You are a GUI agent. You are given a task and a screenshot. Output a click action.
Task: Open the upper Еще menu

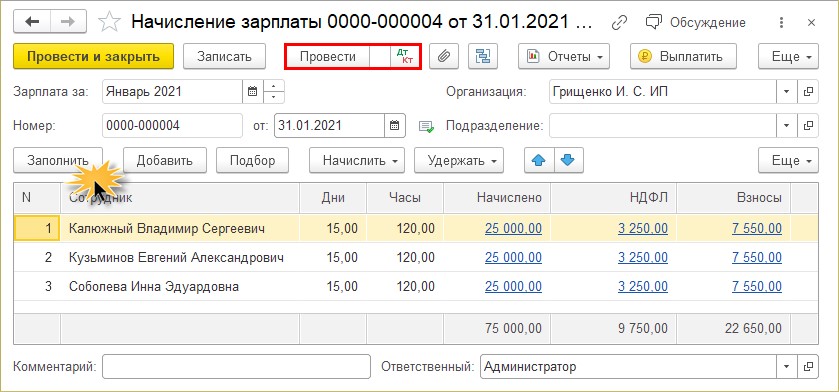pyautogui.click(x=788, y=56)
